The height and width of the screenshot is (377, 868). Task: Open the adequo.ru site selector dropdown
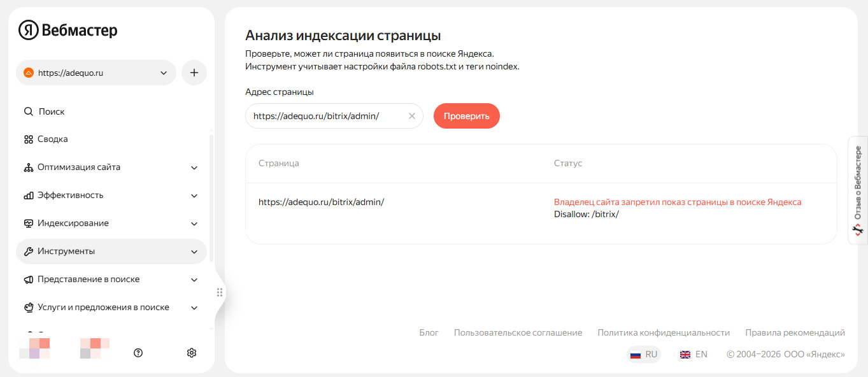[96, 73]
